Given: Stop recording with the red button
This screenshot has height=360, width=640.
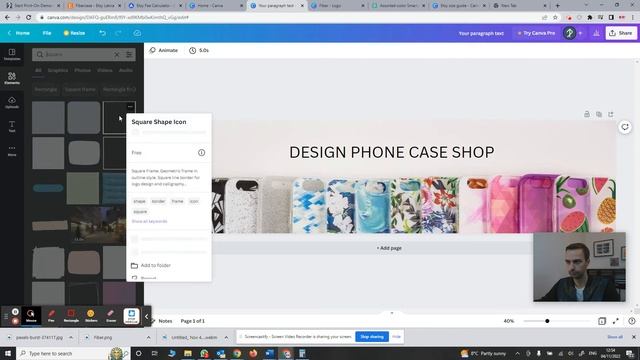Looking at the screenshot, I should (15, 321).
